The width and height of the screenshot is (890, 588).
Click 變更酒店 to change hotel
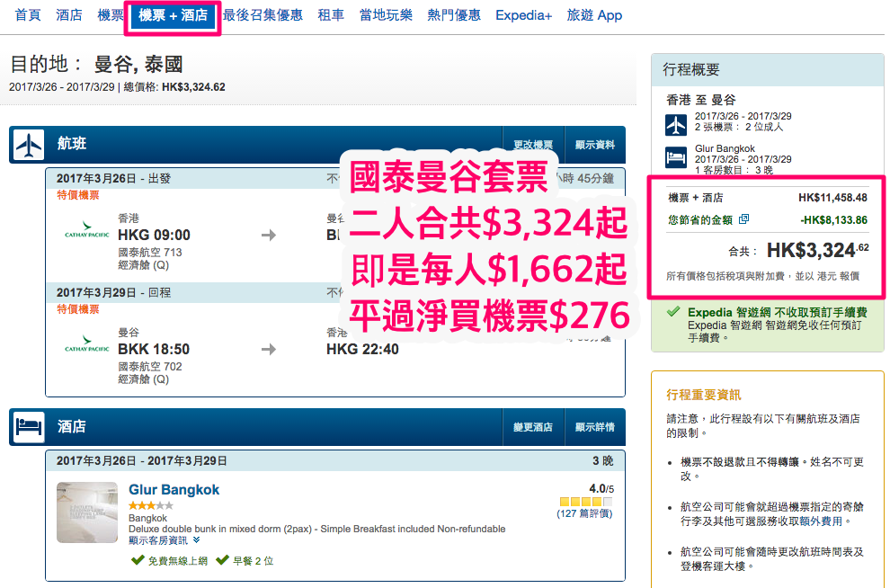point(533,427)
